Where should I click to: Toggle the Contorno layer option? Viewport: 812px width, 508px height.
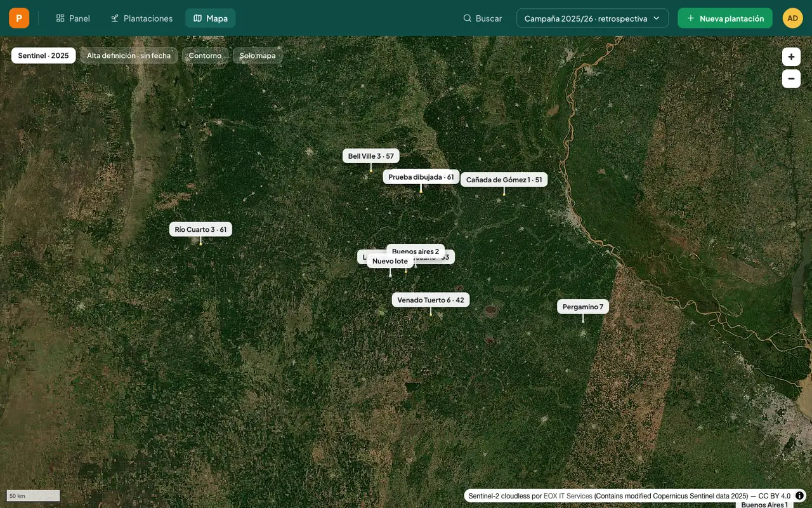pos(205,55)
